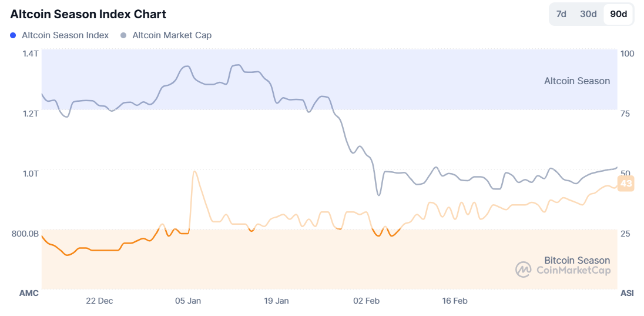This screenshot has height=316, width=644.
Task: Select the 30d time range tab
Action: tap(588, 14)
